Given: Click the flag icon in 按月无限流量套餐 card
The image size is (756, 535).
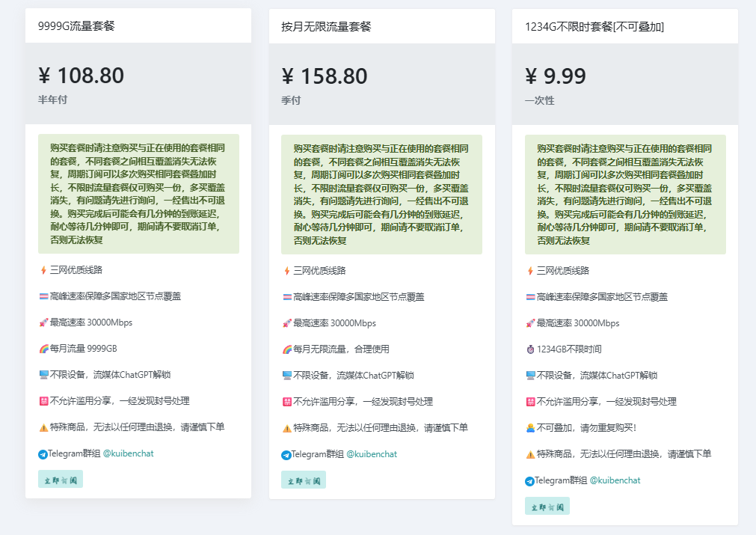Looking at the screenshot, I should [x=286, y=297].
